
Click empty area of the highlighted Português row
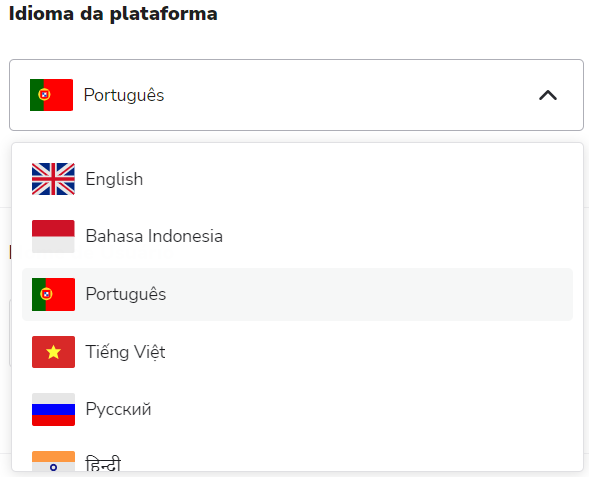click(x=368, y=294)
